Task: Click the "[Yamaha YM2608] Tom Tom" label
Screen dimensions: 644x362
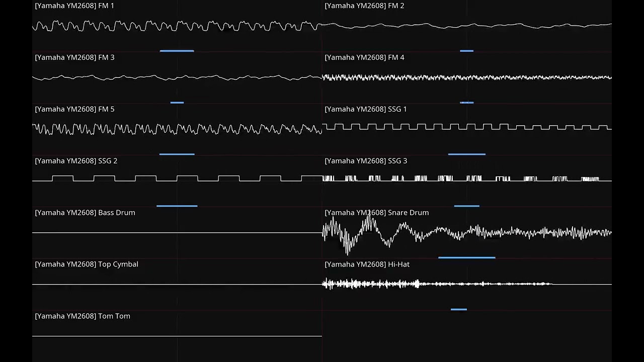Action: coord(83,316)
